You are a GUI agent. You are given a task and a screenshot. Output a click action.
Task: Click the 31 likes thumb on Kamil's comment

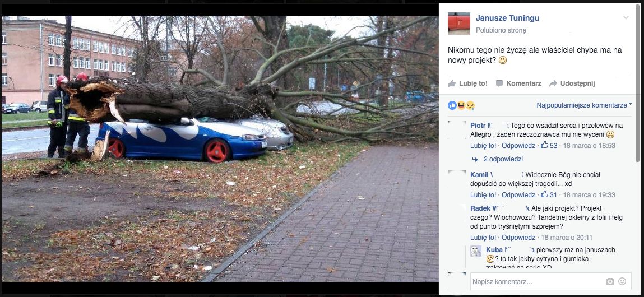545,194
